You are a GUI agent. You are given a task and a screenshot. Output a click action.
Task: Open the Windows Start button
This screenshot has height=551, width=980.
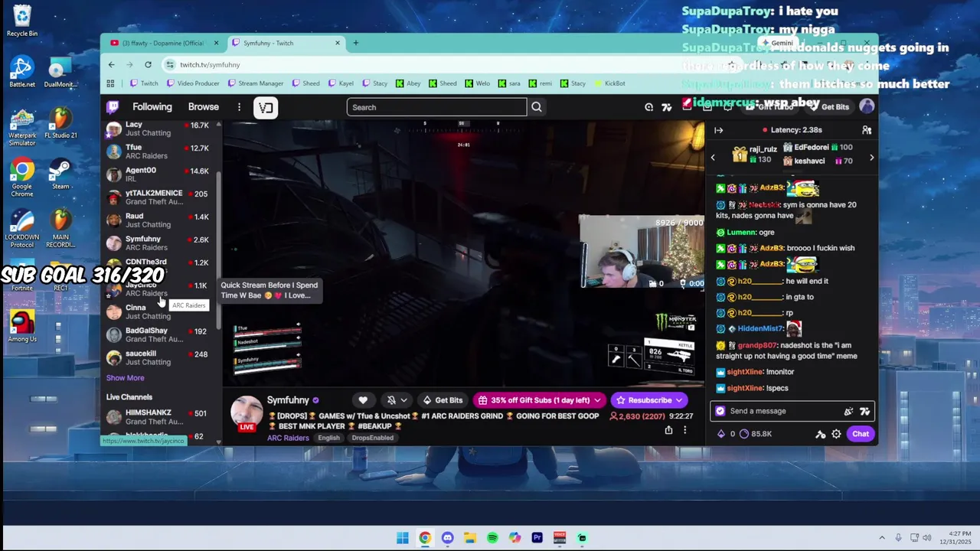(403, 538)
